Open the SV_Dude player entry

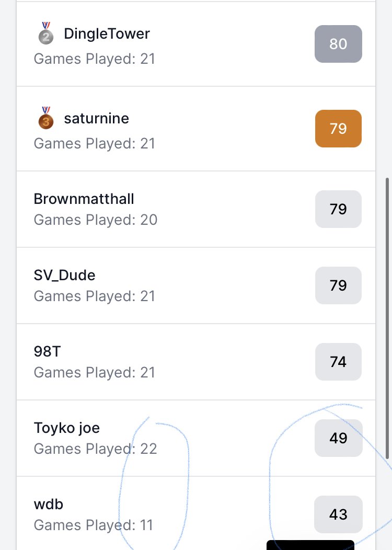[64, 276]
